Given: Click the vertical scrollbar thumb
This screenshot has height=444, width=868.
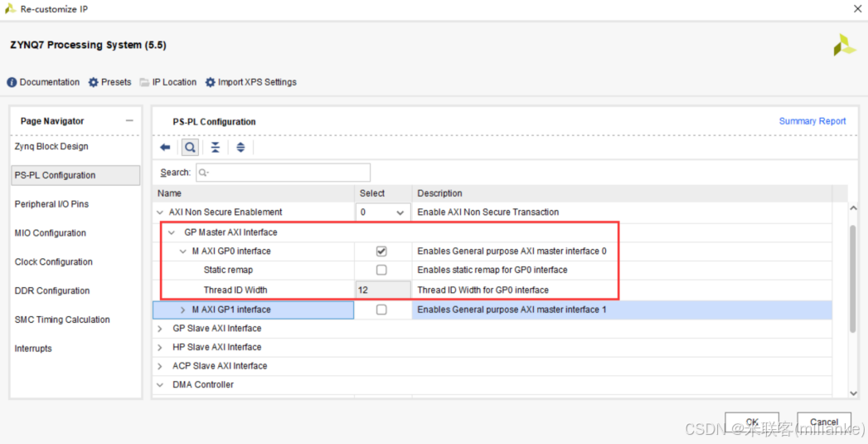Looking at the screenshot, I should coord(852,279).
